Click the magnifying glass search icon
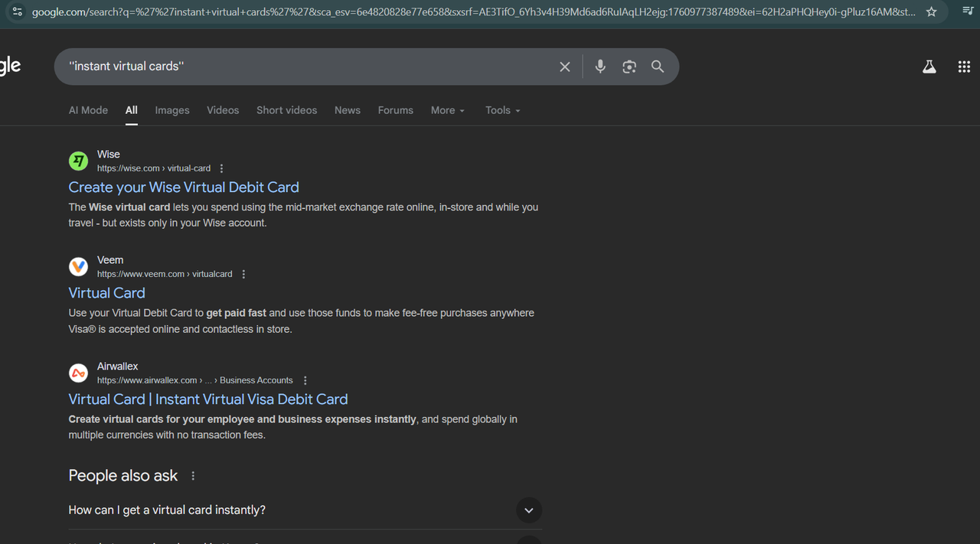This screenshot has height=544, width=980. 658,67
